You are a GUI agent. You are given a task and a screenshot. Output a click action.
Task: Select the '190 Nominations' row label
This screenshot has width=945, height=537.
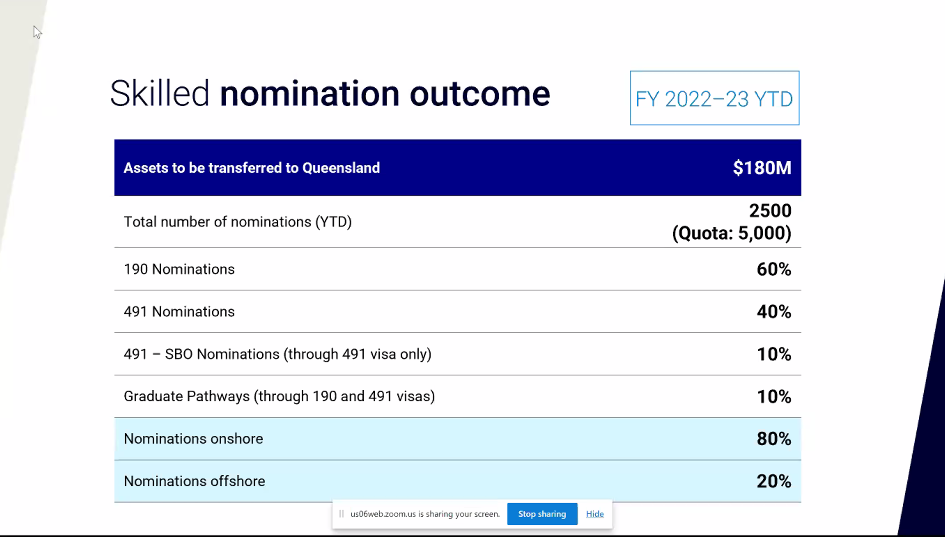[x=179, y=269]
